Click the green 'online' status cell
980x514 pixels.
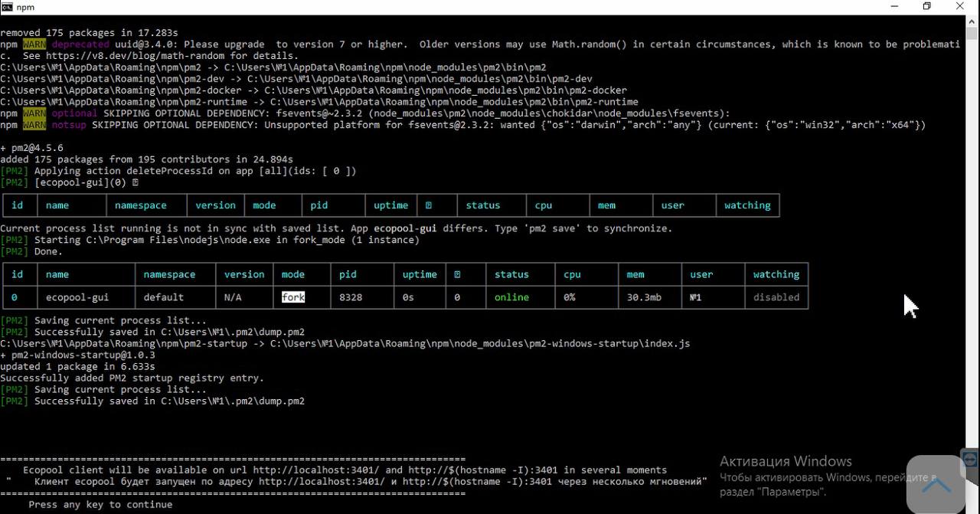[x=511, y=297]
